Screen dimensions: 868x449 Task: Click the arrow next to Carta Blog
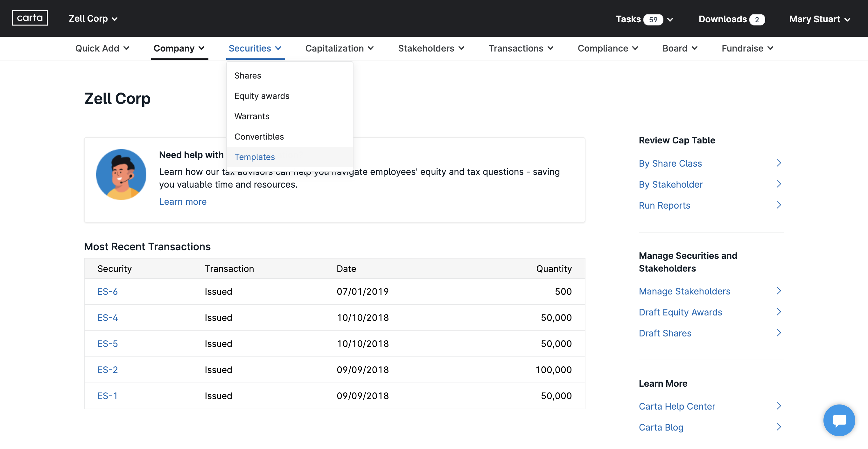pyautogui.click(x=778, y=427)
